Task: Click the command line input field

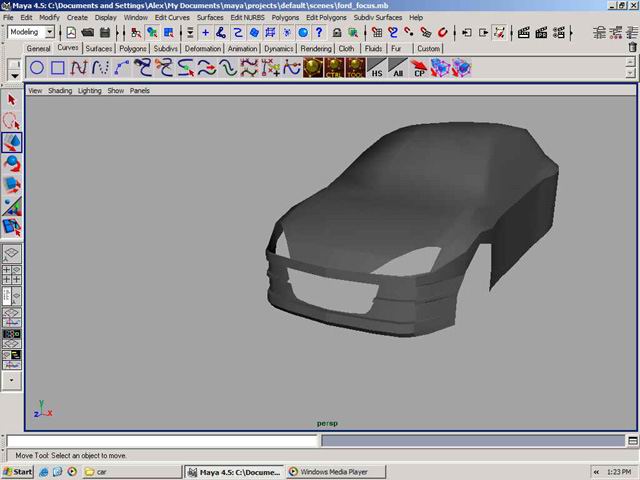Action: [162, 440]
